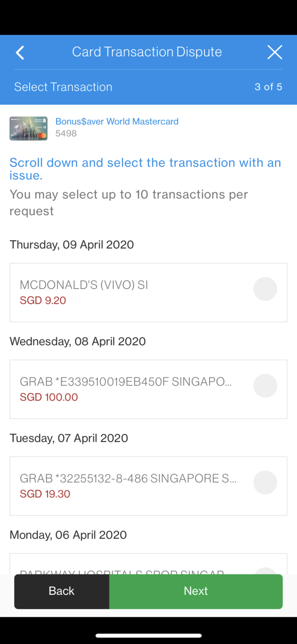Image resolution: width=297 pixels, height=644 pixels.
Task: Tap the GRAB *32255132-8-486 transaction card
Action: 126,486
